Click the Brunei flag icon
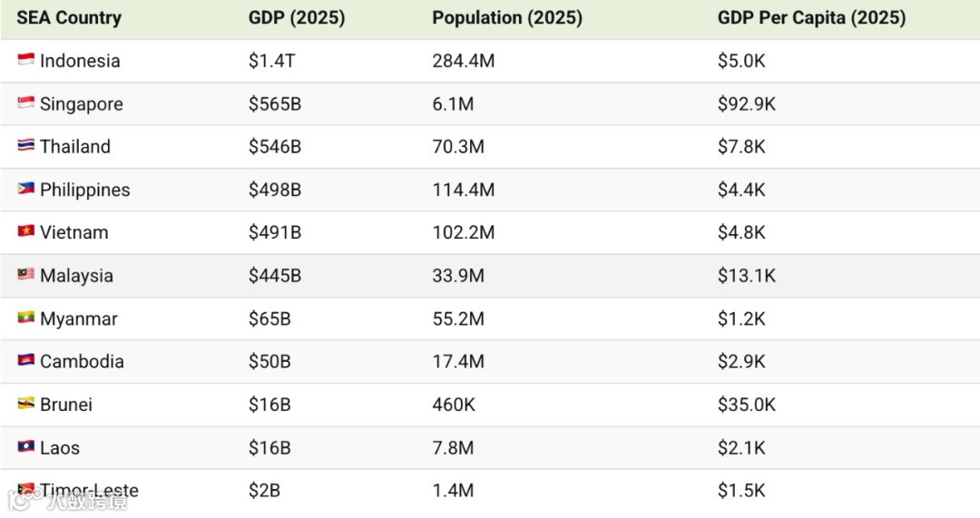This screenshot has height=518, width=980. (25, 405)
